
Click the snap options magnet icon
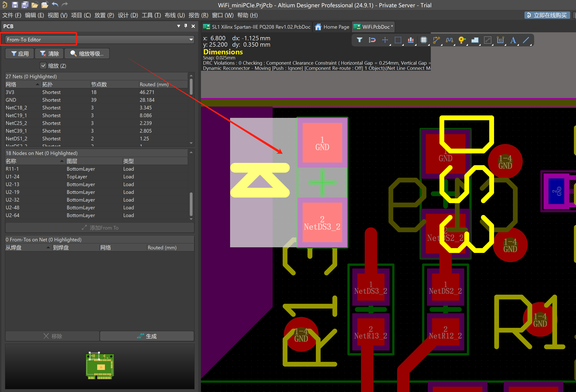372,40
